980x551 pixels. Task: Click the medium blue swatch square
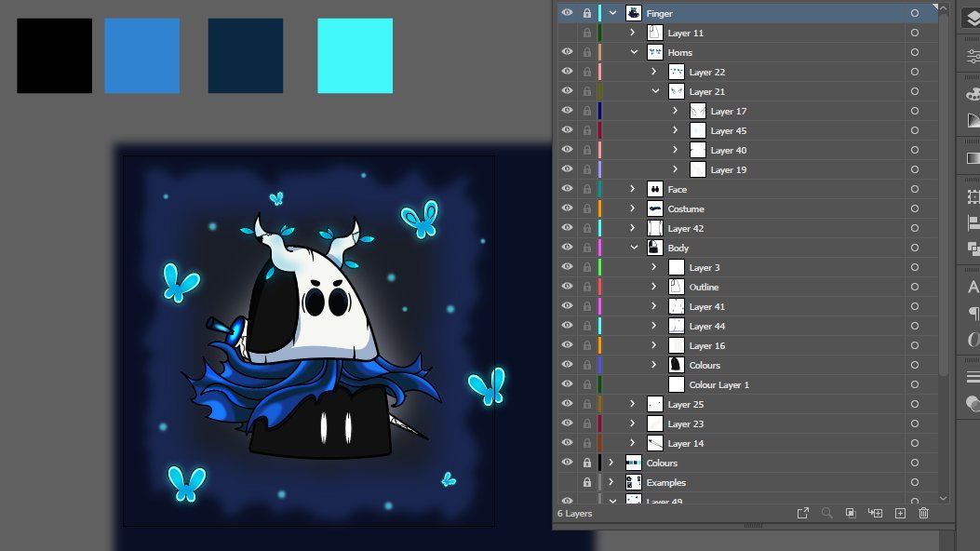click(141, 56)
